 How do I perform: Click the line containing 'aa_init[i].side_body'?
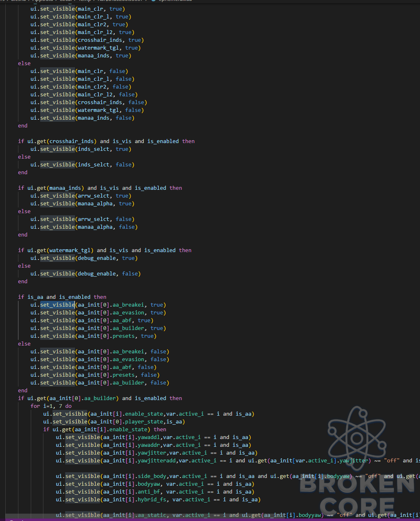[x=238, y=476]
